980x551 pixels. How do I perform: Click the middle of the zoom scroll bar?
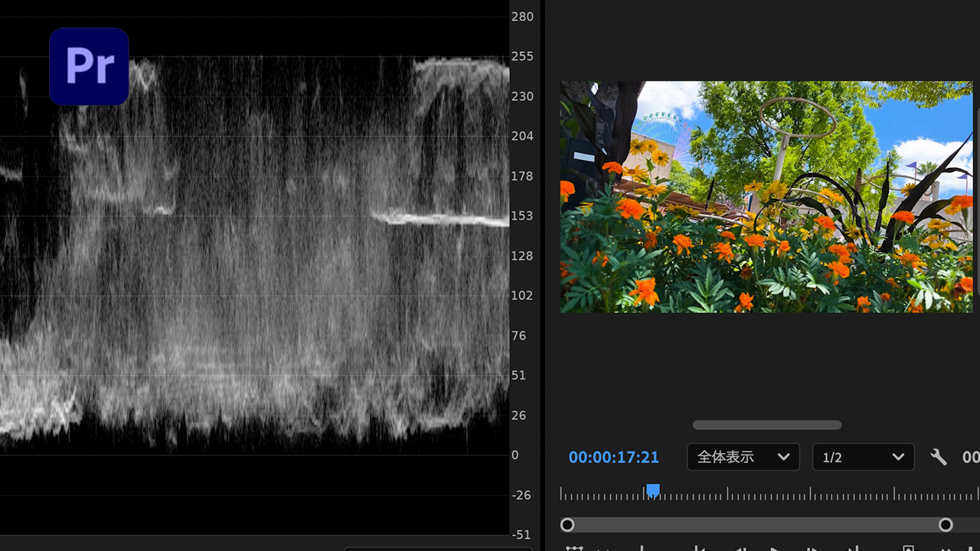click(x=756, y=524)
